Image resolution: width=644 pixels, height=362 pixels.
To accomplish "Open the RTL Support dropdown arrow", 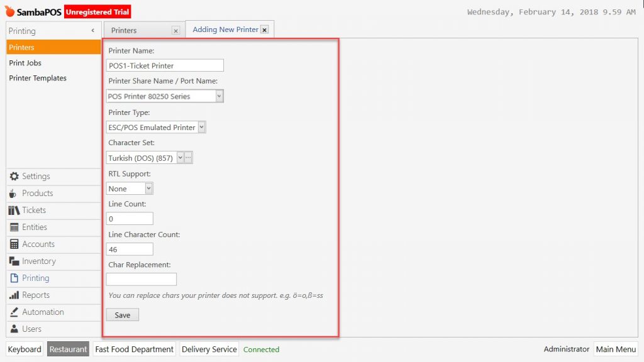I will point(148,189).
